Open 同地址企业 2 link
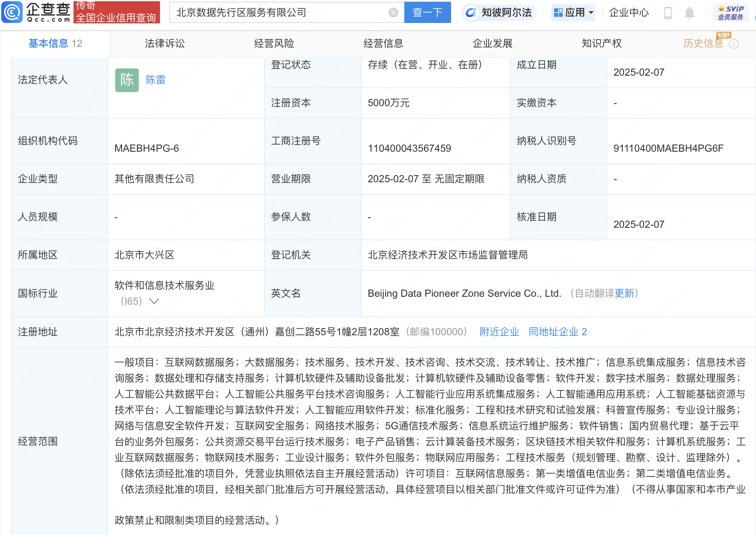This screenshot has width=756, height=535. pyautogui.click(x=558, y=332)
